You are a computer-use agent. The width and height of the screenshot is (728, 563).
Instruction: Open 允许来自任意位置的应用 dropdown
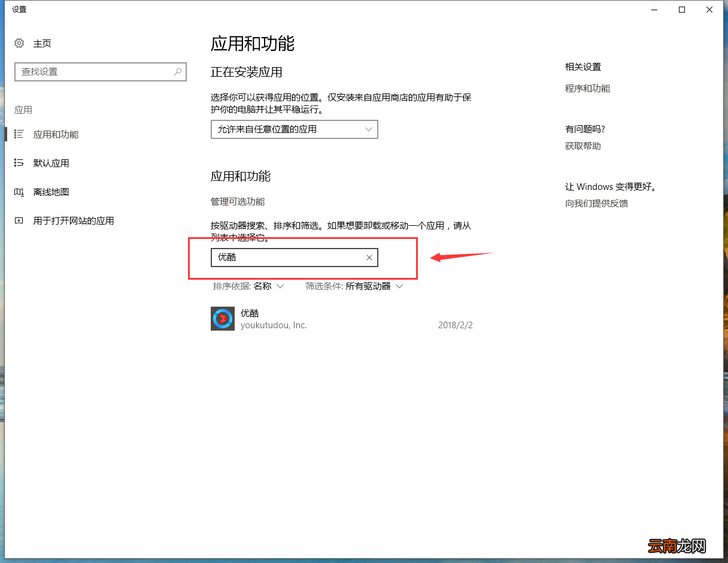[x=295, y=129]
